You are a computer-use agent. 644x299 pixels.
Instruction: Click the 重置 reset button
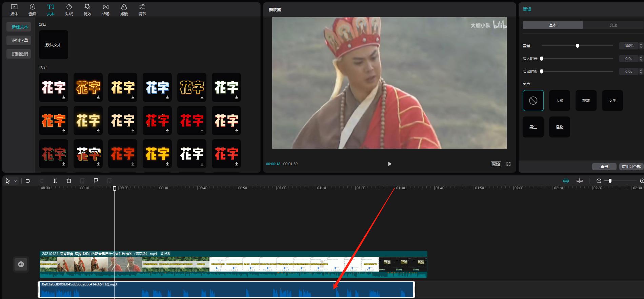point(604,167)
